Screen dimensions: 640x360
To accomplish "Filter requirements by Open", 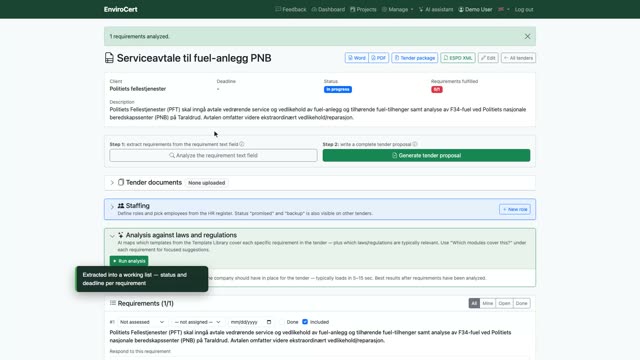I will click(504, 303).
